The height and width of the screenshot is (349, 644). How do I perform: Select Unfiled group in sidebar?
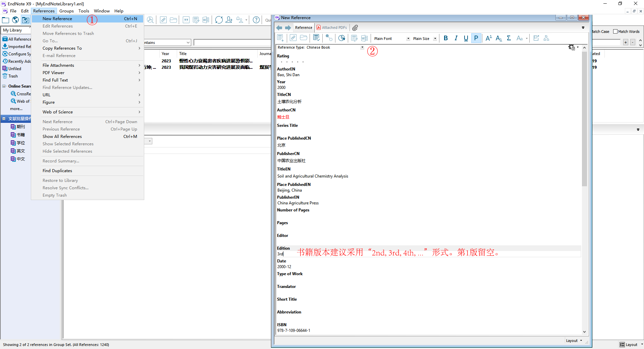pos(14,69)
